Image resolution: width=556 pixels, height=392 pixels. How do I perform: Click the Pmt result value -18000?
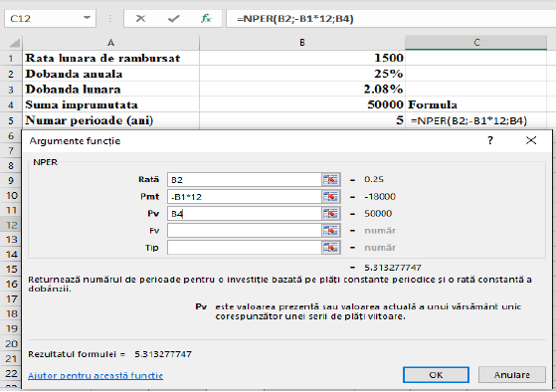380,196
